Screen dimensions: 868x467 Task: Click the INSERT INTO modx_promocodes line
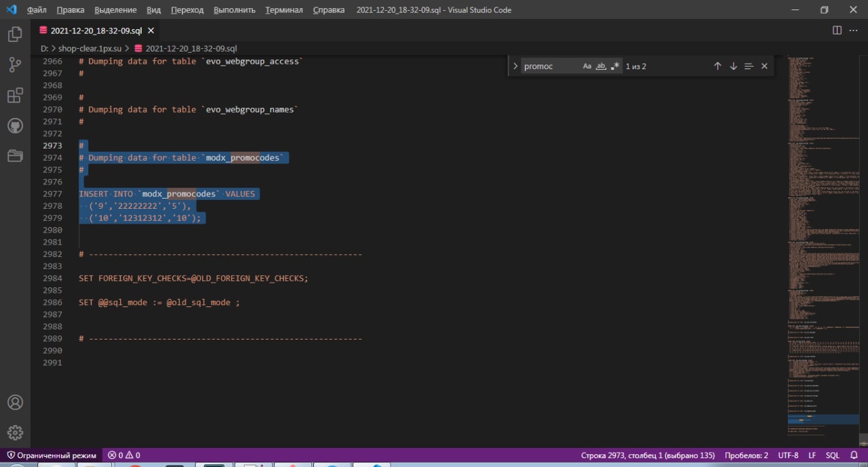(167, 194)
